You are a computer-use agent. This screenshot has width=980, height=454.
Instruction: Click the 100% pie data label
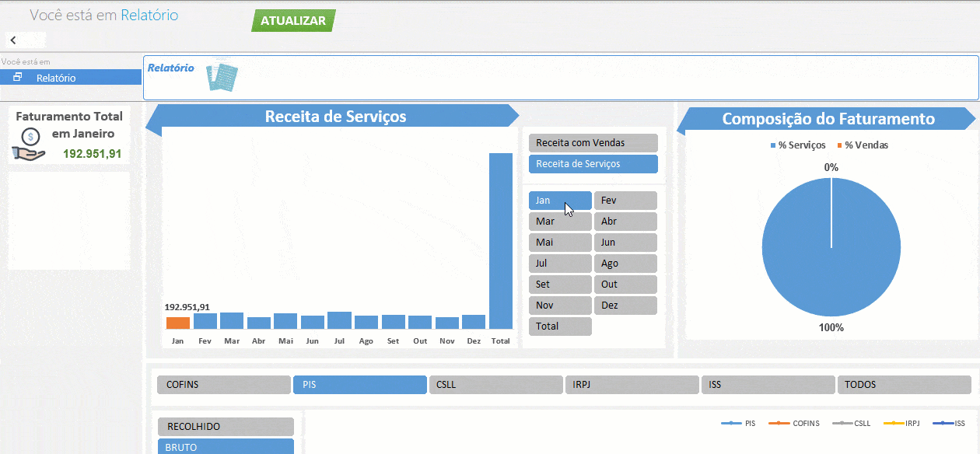tap(831, 327)
